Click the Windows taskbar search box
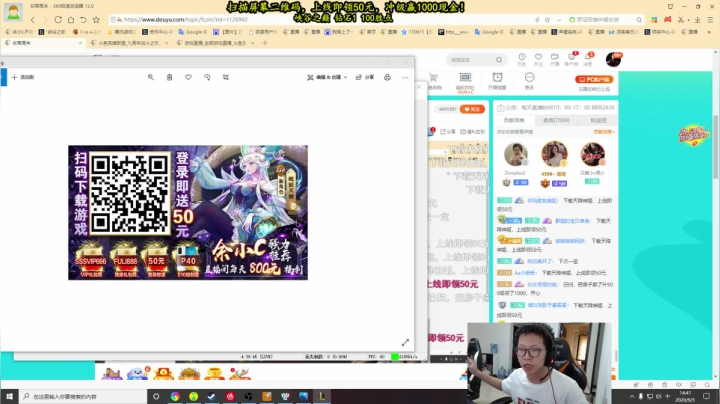Image resolution: width=720 pixels, height=404 pixels. [x=83, y=396]
